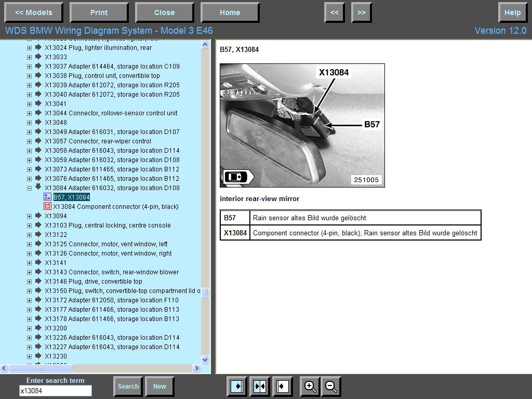Go to the Home page

(230, 12)
